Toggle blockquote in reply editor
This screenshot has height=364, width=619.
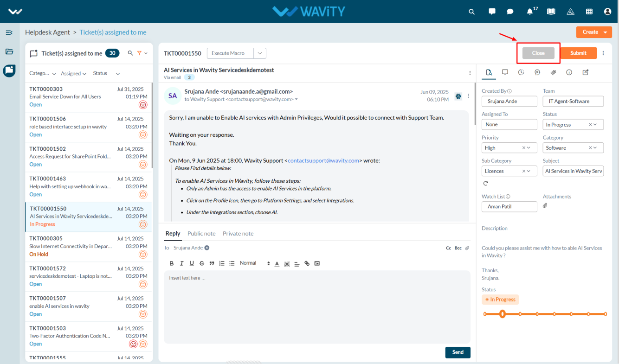tap(212, 263)
